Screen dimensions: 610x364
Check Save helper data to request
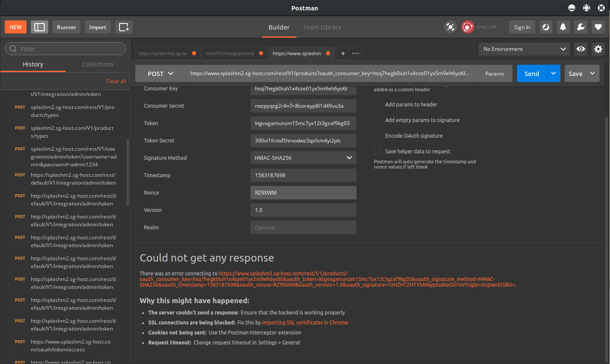coord(377,151)
